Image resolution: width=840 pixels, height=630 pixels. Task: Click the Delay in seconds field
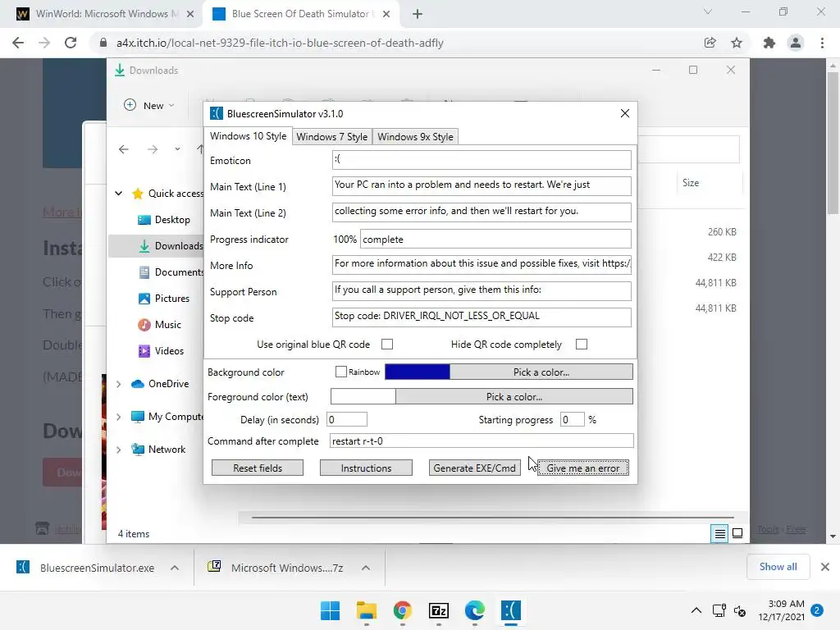click(347, 419)
